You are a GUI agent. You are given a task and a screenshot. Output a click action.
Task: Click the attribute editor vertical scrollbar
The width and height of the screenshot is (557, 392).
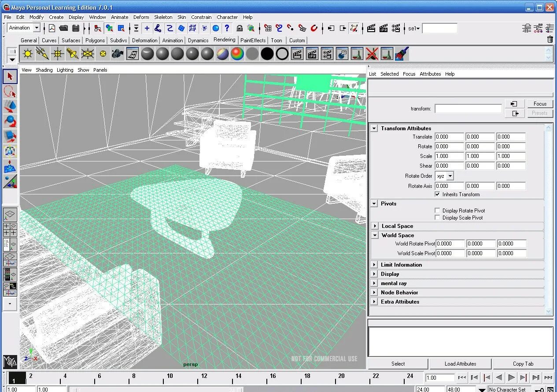coord(549,219)
